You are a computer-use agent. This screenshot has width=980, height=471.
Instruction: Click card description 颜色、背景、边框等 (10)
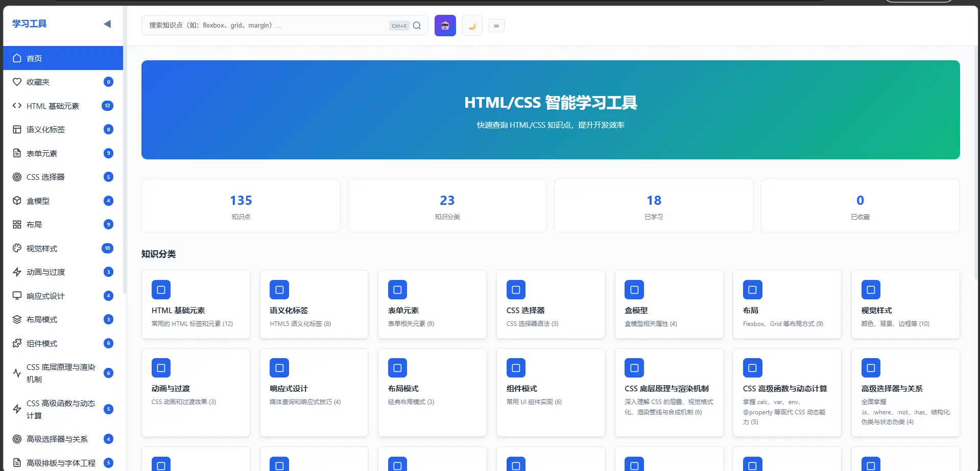coord(895,324)
